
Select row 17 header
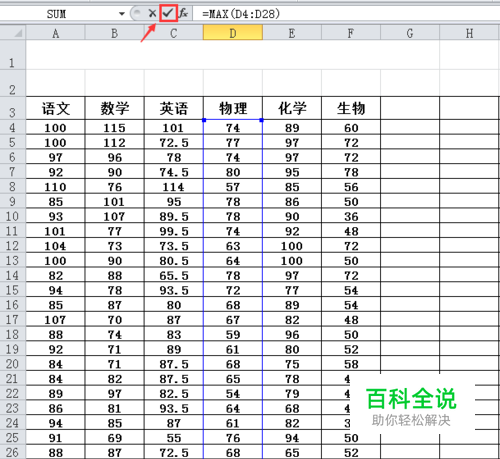pyautogui.click(x=13, y=319)
